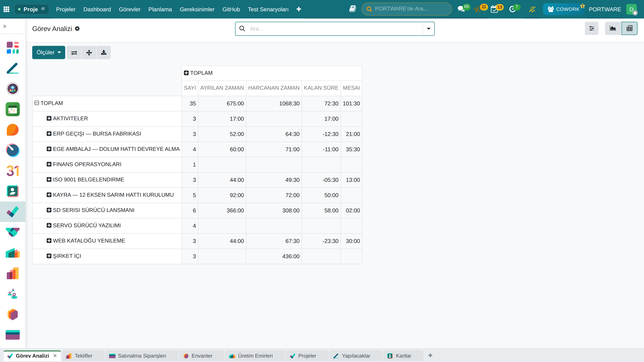Open the Proje app home button
Viewport: 644px width, 362px height.
[32, 9]
